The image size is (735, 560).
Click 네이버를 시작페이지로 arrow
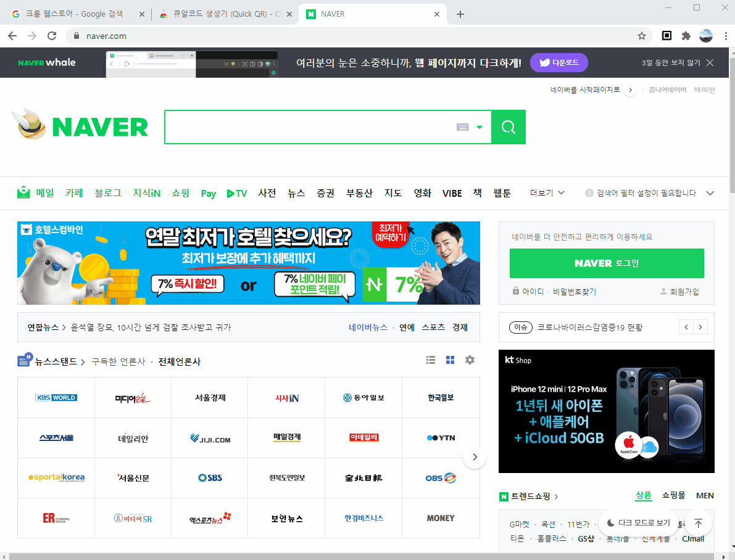coord(630,90)
